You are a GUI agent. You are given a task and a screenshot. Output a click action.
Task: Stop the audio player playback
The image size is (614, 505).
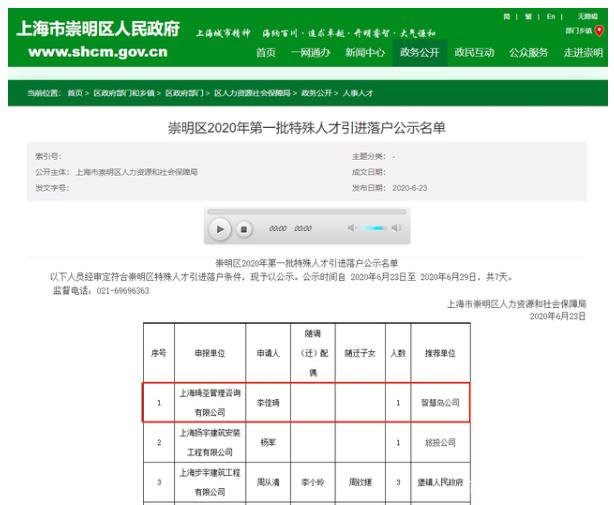click(x=244, y=229)
